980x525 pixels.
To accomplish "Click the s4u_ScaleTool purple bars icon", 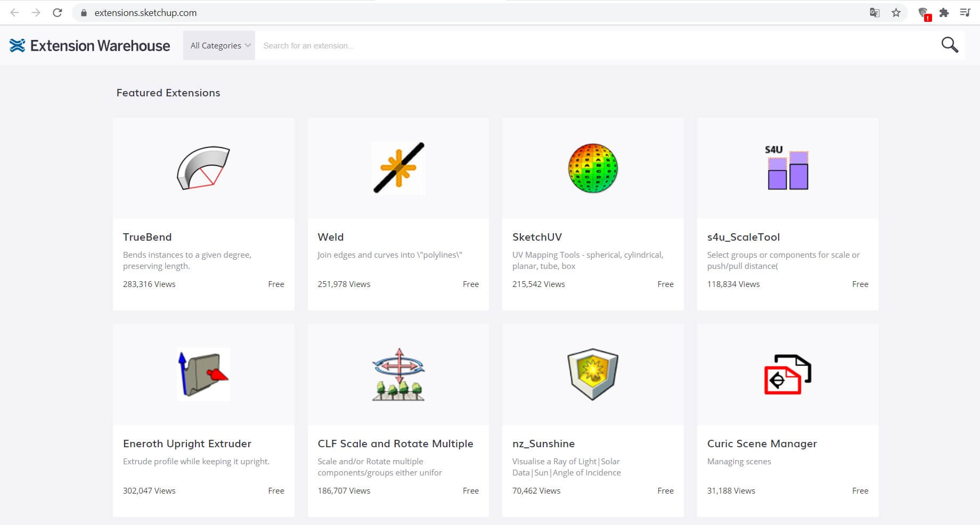I will pyautogui.click(x=787, y=168).
